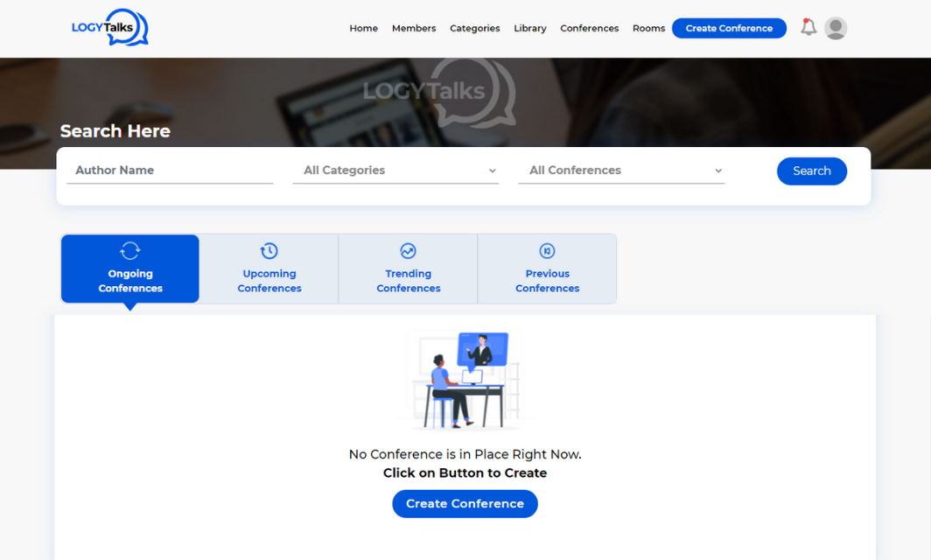This screenshot has width=931, height=560.
Task: Expand the All Conferences dropdown
Action: click(621, 171)
